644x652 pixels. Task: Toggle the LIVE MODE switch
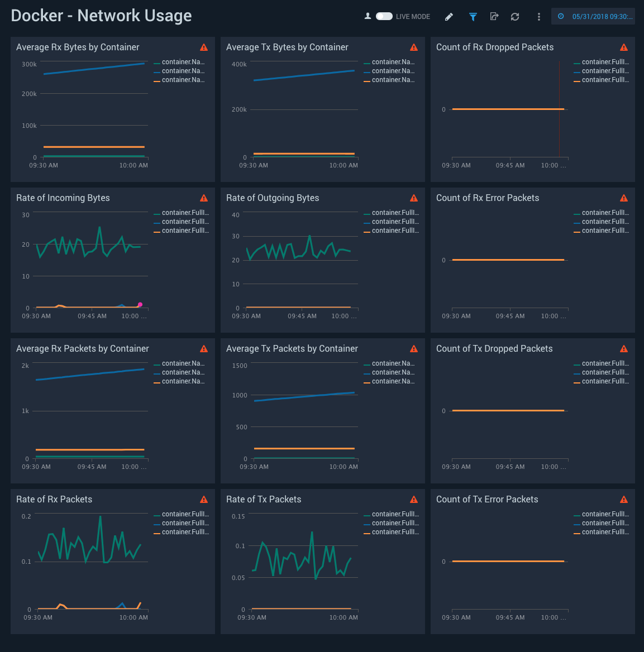pos(383,16)
